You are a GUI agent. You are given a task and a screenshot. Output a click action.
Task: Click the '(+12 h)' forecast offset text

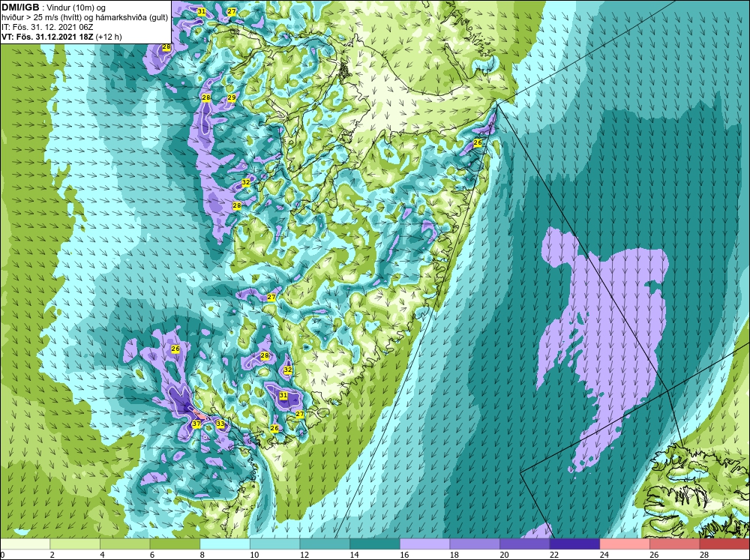(x=109, y=37)
